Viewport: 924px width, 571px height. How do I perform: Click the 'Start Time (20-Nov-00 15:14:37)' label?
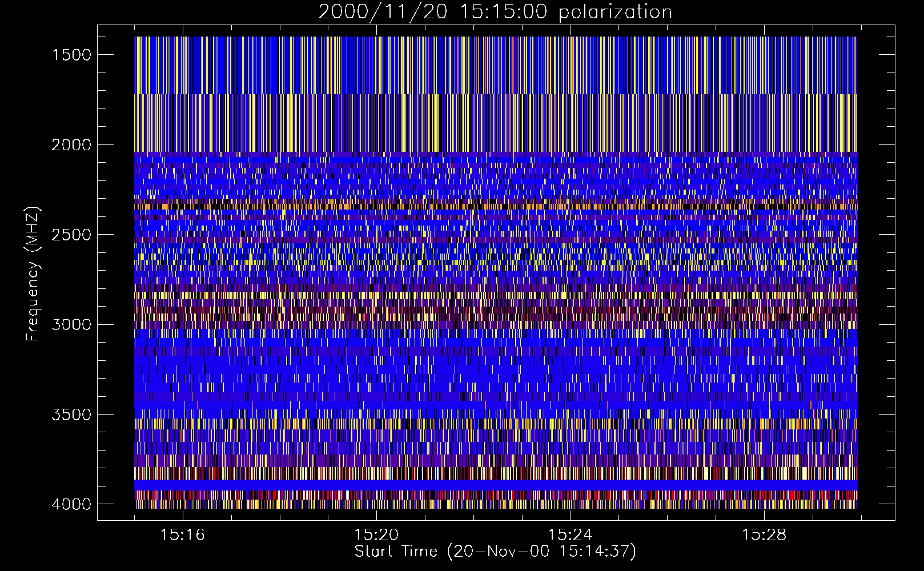point(495,552)
